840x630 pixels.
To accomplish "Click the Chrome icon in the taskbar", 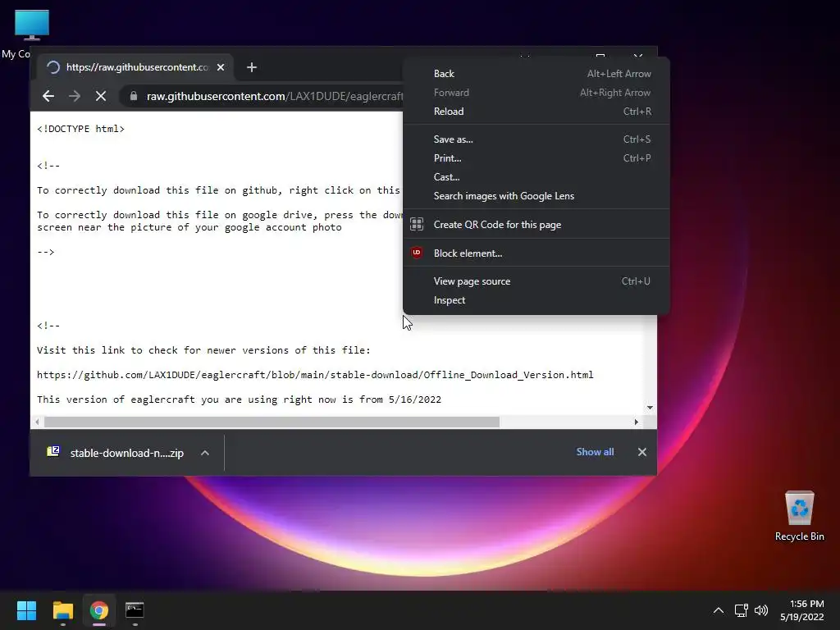I will coord(99,610).
